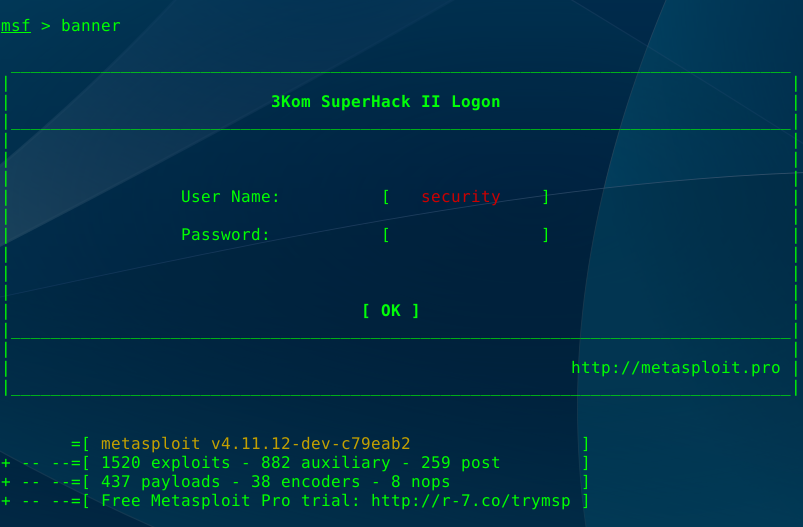Click the 3Kom SuperHack II Logon title
The width and height of the screenshot is (803, 527).
click(x=386, y=102)
